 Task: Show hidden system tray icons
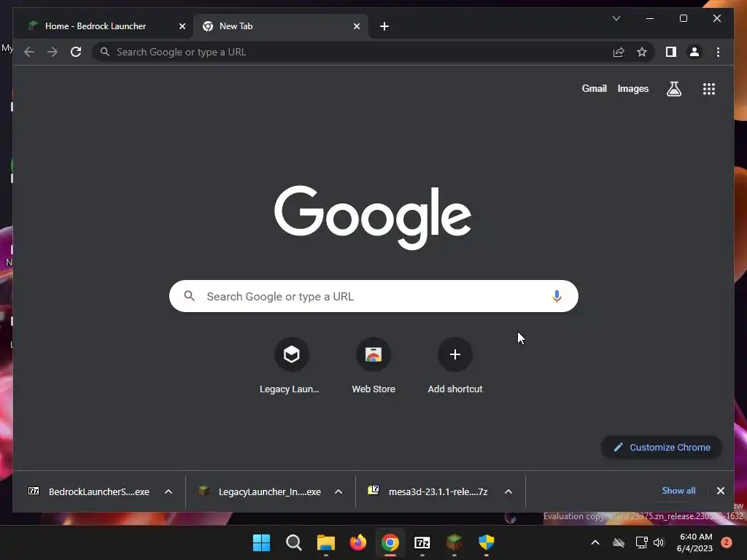pyautogui.click(x=595, y=542)
